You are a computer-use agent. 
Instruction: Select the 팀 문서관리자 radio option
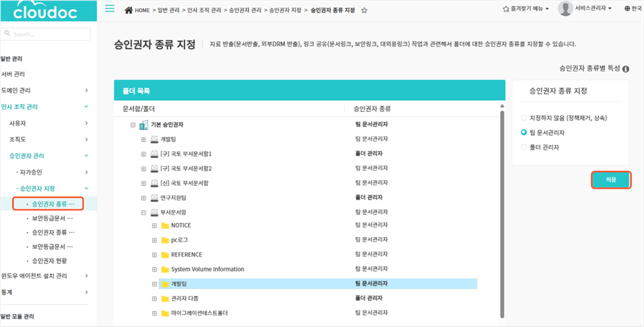(524, 132)
